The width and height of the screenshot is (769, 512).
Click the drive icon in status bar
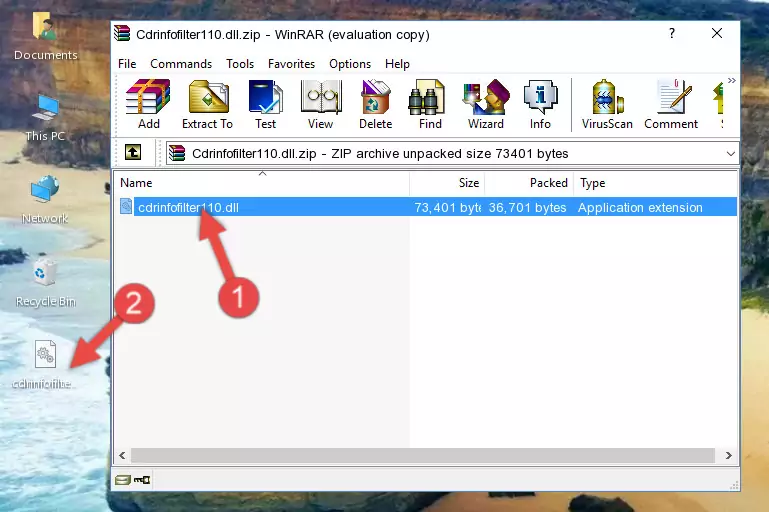point(123,480)
